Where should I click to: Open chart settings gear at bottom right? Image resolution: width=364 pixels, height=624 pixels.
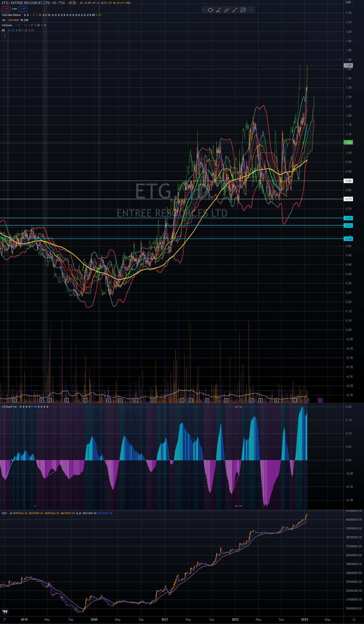[354, 619]
